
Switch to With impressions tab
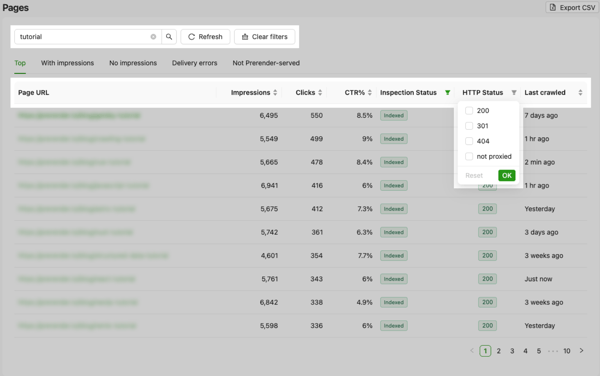[67, 63]
